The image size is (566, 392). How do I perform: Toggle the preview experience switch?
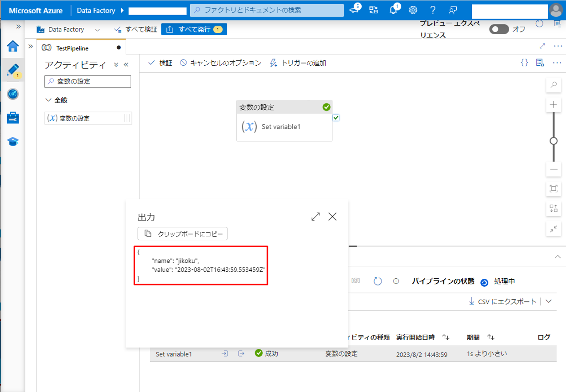499,29
